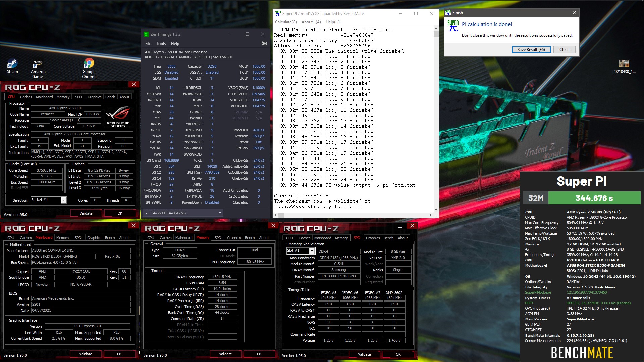Close the CPU-Z Memory window
This screenshot has width=644, height=362.
273,225
